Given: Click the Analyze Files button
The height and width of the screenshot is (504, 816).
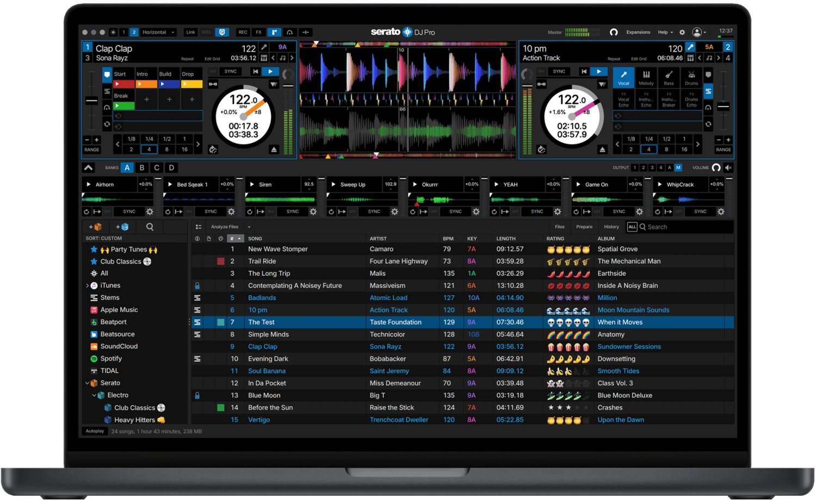Looking at the screenshot, I should coord(225,227).
